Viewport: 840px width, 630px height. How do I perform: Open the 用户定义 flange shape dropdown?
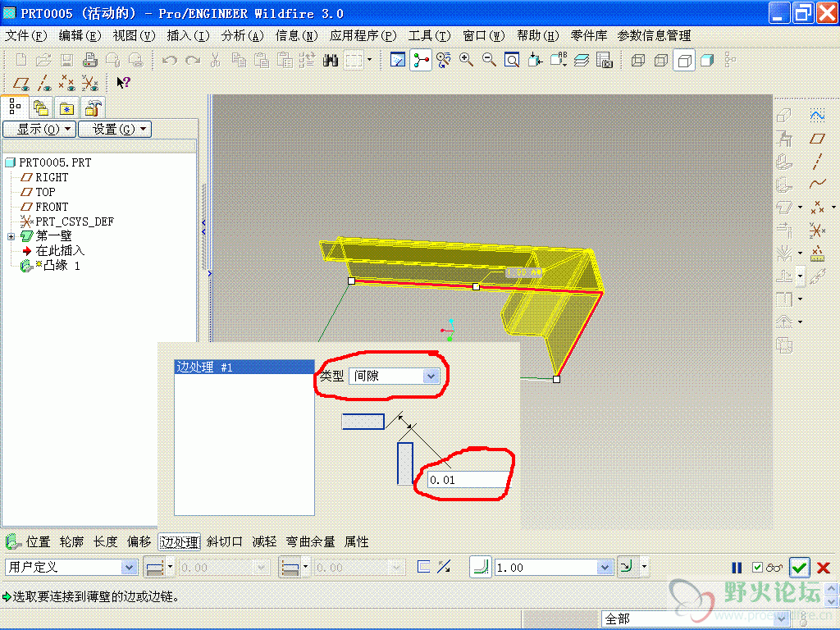point(129,568)
